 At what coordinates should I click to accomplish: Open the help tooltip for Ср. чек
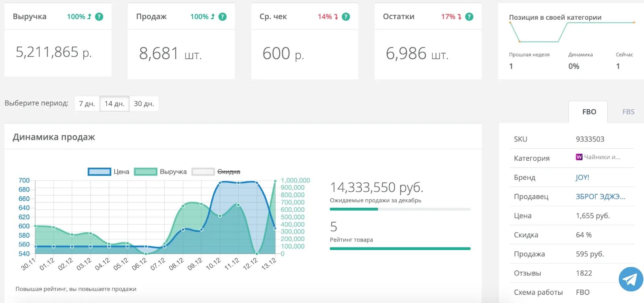point(346,16)
